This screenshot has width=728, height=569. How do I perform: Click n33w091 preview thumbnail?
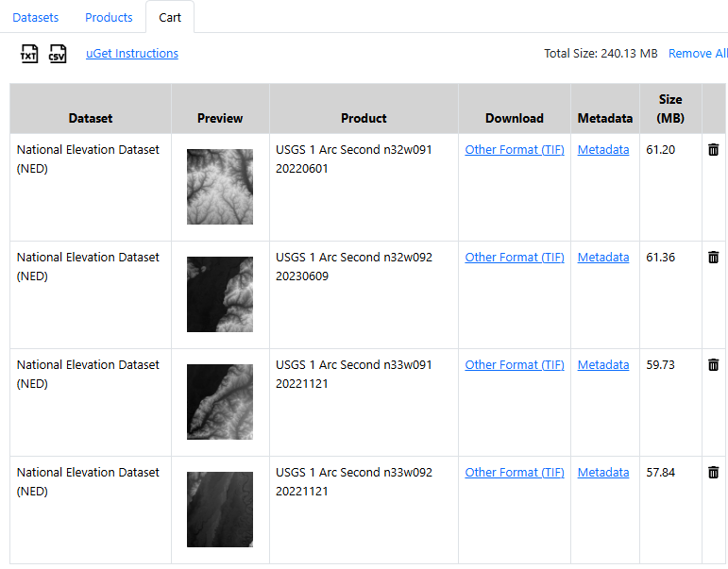click(x=220, y=402)
